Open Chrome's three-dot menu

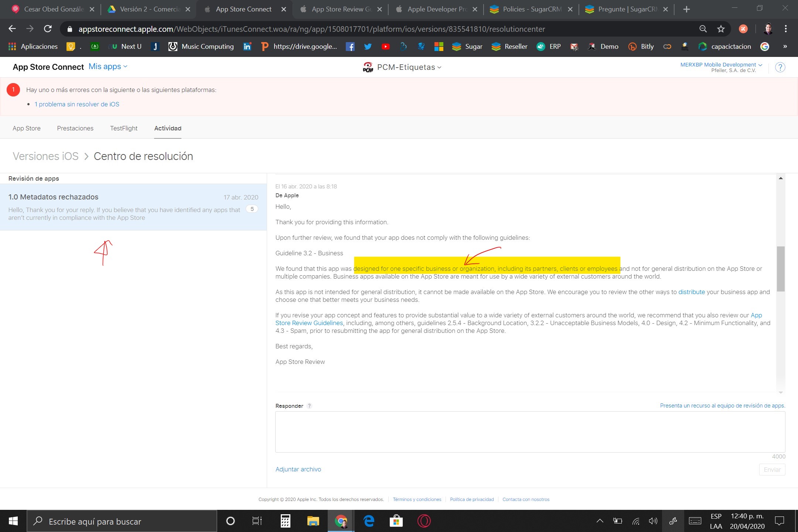tap(785, 29)
